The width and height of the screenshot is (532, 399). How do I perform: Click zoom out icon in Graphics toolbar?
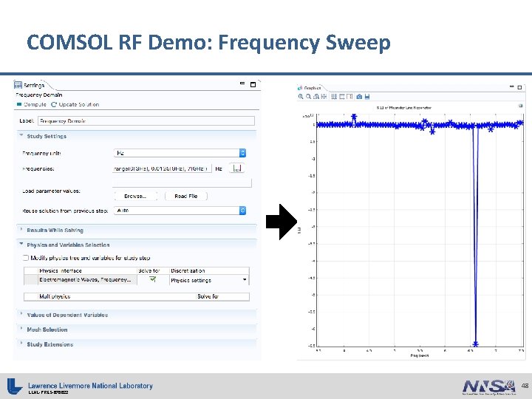coord(308,97)
